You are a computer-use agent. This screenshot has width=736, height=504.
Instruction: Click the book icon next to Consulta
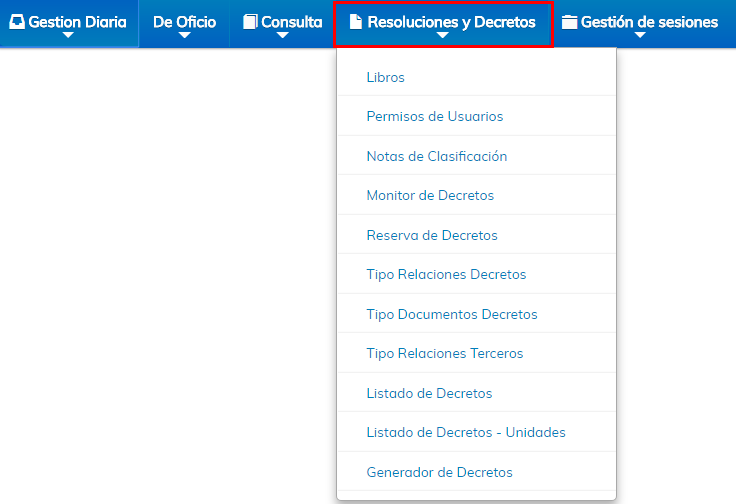click(x=250, y=22)
